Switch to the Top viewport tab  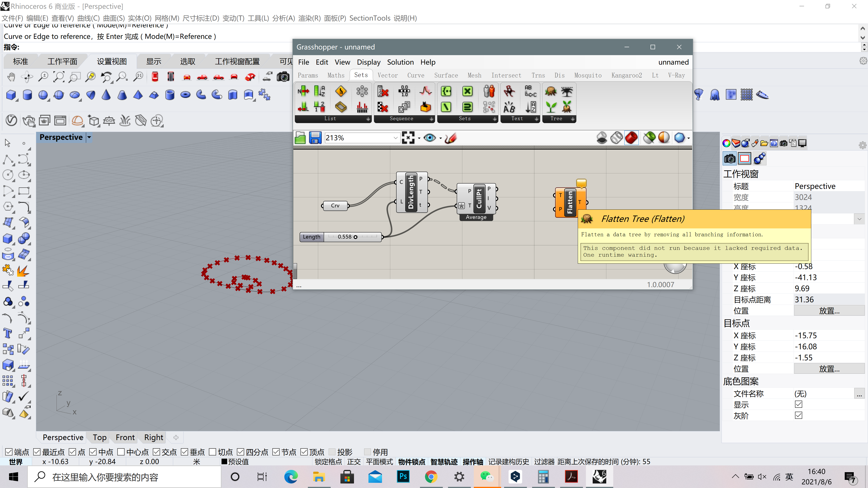[x=100, y=437]
